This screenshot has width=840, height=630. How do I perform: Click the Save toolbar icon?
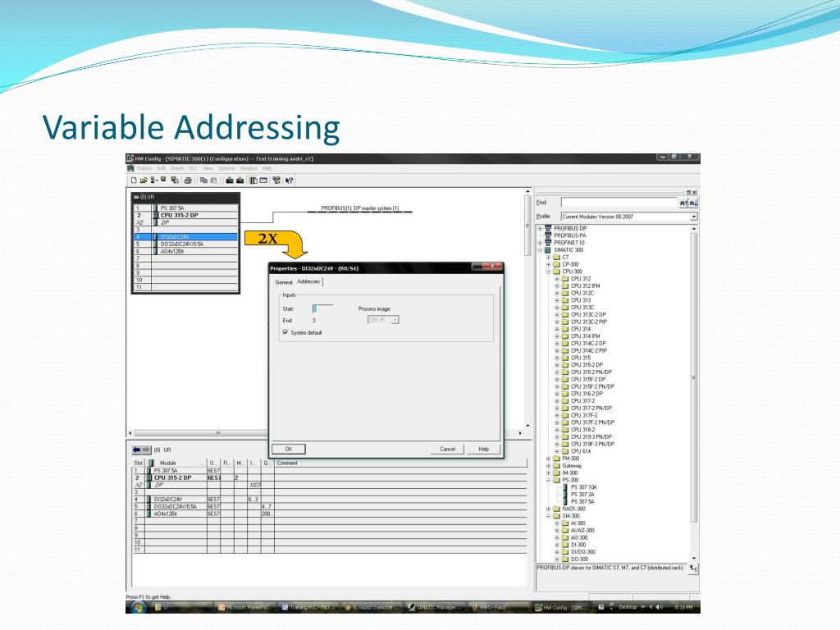pos(163,180)
